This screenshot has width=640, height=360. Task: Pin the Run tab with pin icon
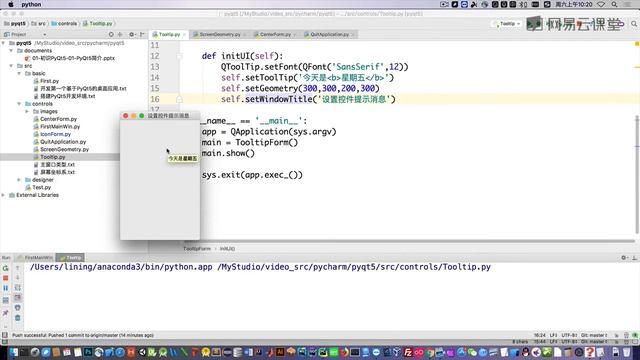(6, 313)
